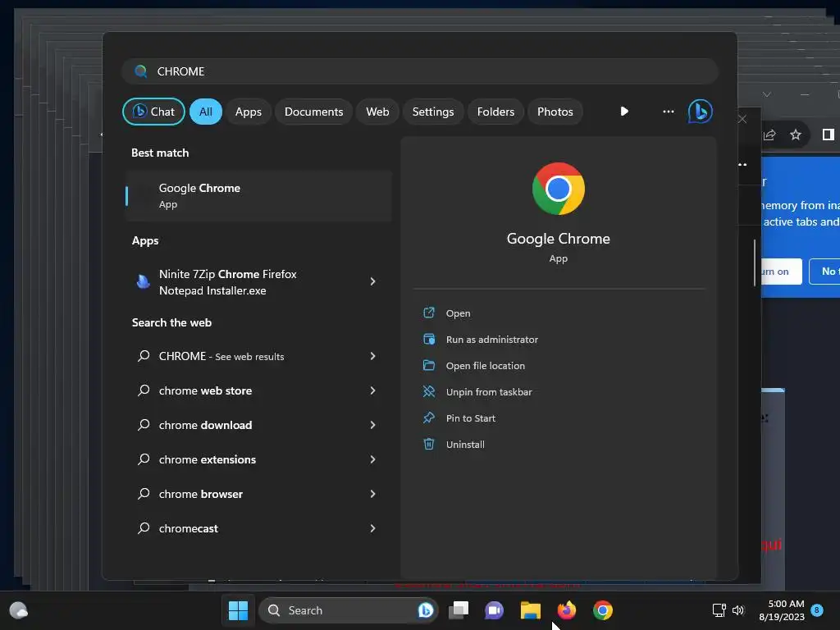The image size is (840, 630).
Task: Switch to the Photos filter tab
Action: [x=555, y=112]
